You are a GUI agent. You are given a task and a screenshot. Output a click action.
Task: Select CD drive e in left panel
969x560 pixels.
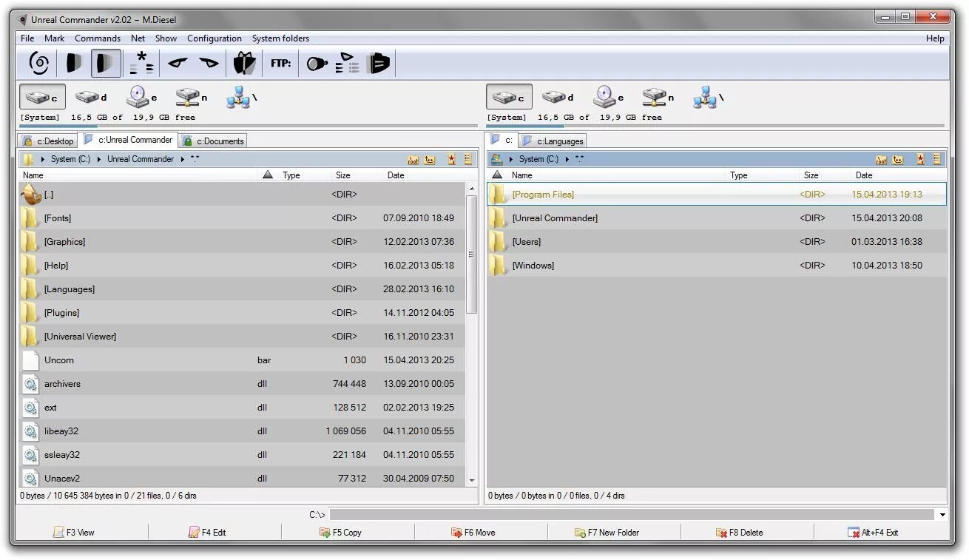pyautogui.click(x=142, y=97)
